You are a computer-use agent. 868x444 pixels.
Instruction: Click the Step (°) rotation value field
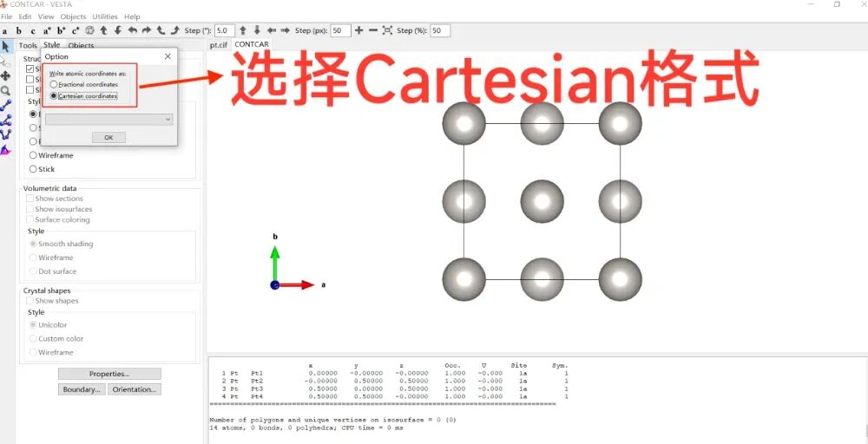(x=225, y=30)
